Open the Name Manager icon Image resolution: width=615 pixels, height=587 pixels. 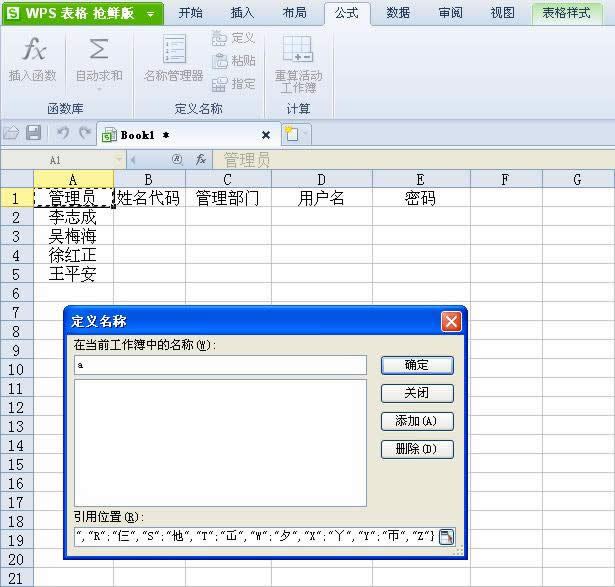tap(174, 49)
